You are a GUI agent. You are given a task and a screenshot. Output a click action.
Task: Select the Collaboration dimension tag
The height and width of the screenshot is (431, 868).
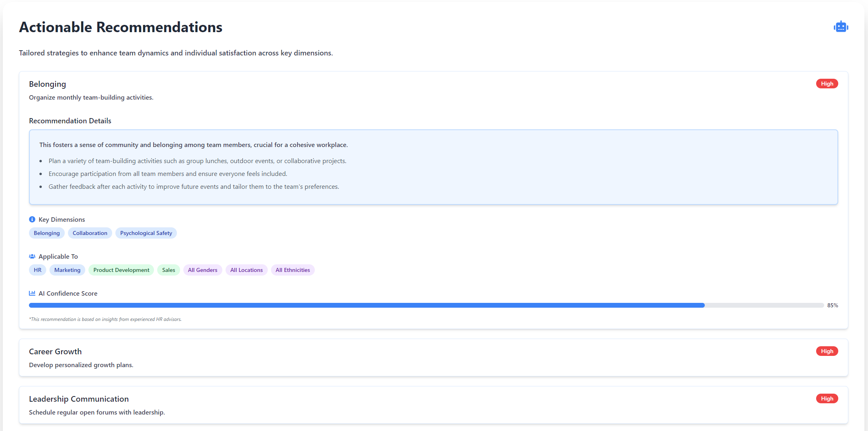point(90,233)
